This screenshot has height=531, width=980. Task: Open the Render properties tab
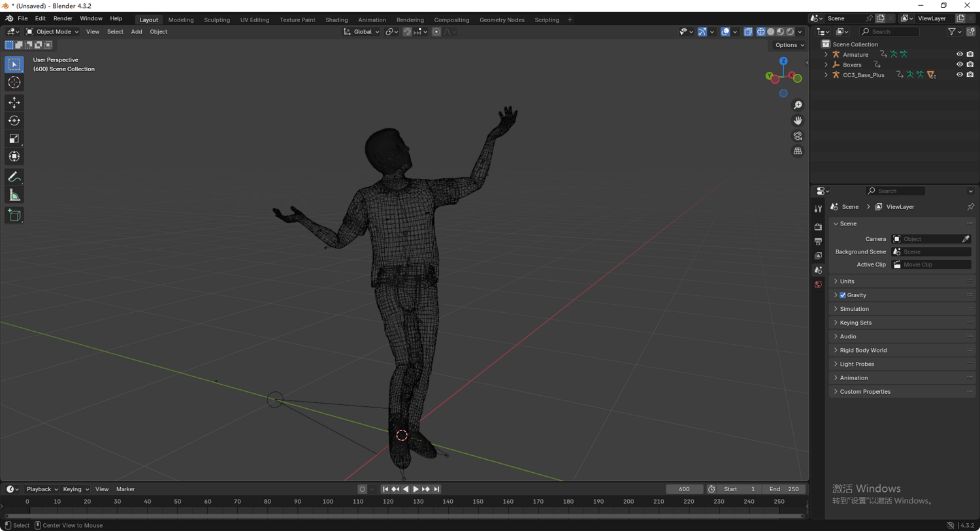818,227
